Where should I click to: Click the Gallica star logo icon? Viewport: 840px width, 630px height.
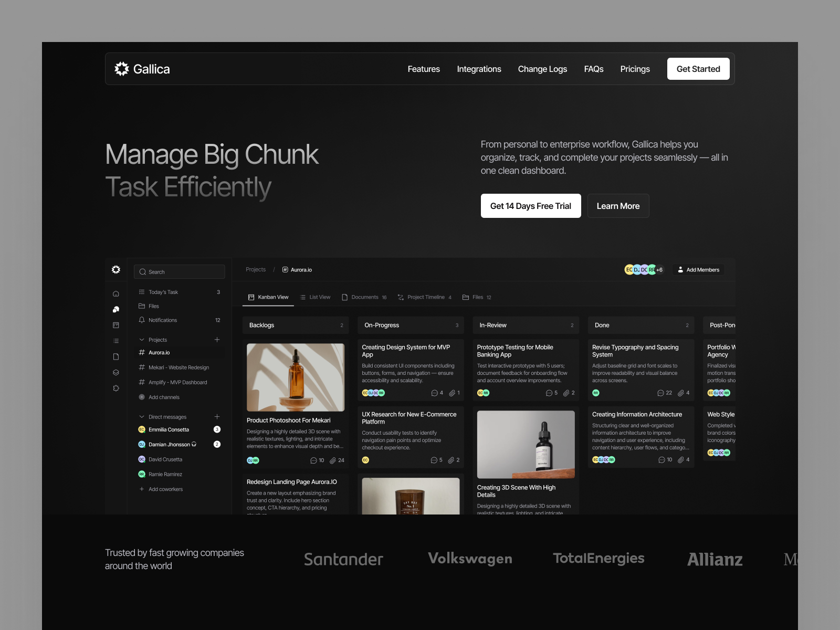[x=122, y=69]
